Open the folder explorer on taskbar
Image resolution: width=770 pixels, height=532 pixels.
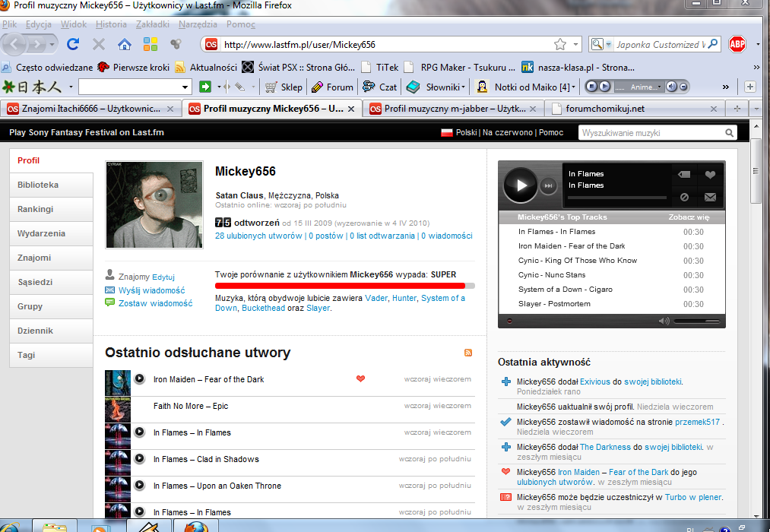pyautogui.click(x=55, y=527)
